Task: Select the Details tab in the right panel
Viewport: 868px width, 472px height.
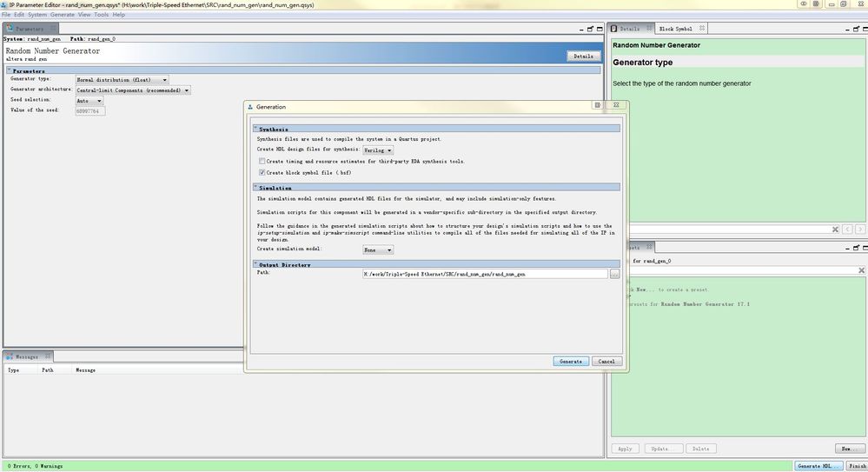Action: click(x=629, y=29)
